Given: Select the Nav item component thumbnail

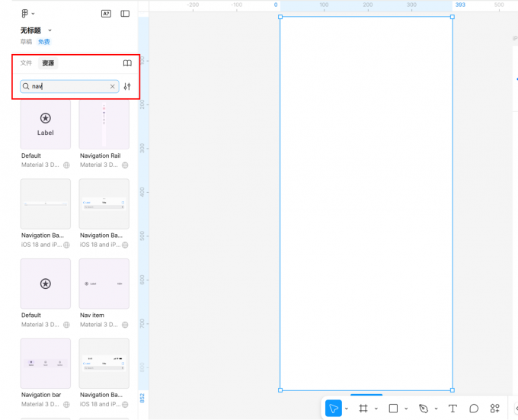Looking at the screenshot, I should point(104,284).
